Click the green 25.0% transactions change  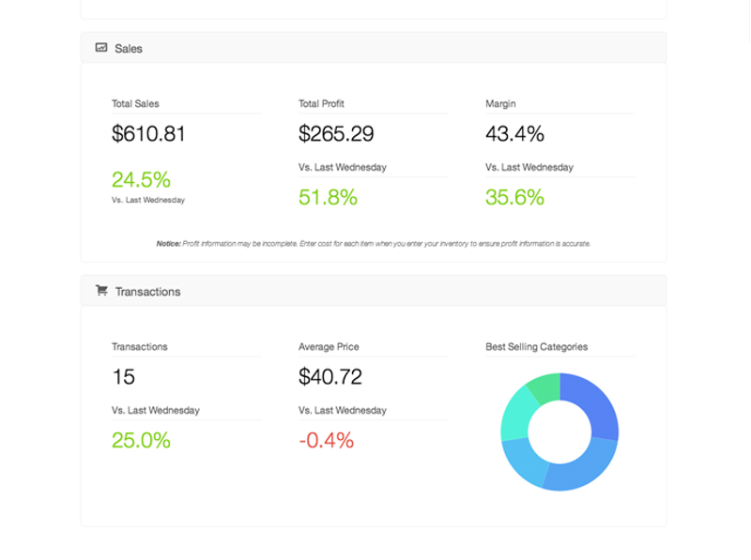click(x=140, y=440)
